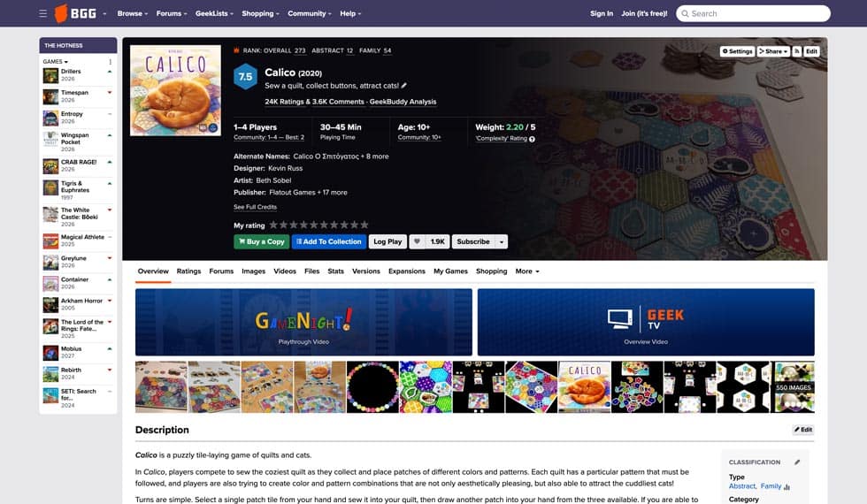Image resolution: width=867 pixels, height=504 pixels.
Task: Open the GameNight! playthrough video banner
Action: pos(303,322)
